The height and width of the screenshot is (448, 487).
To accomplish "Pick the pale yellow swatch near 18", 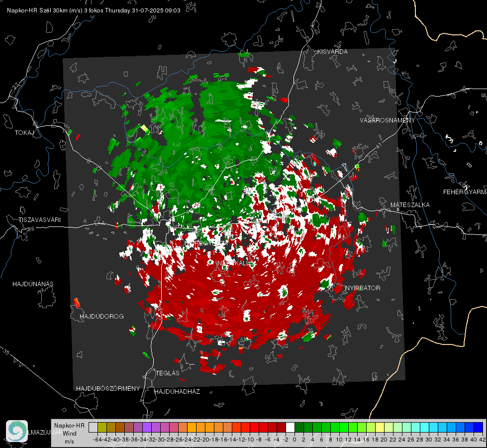I will (380, 427).
